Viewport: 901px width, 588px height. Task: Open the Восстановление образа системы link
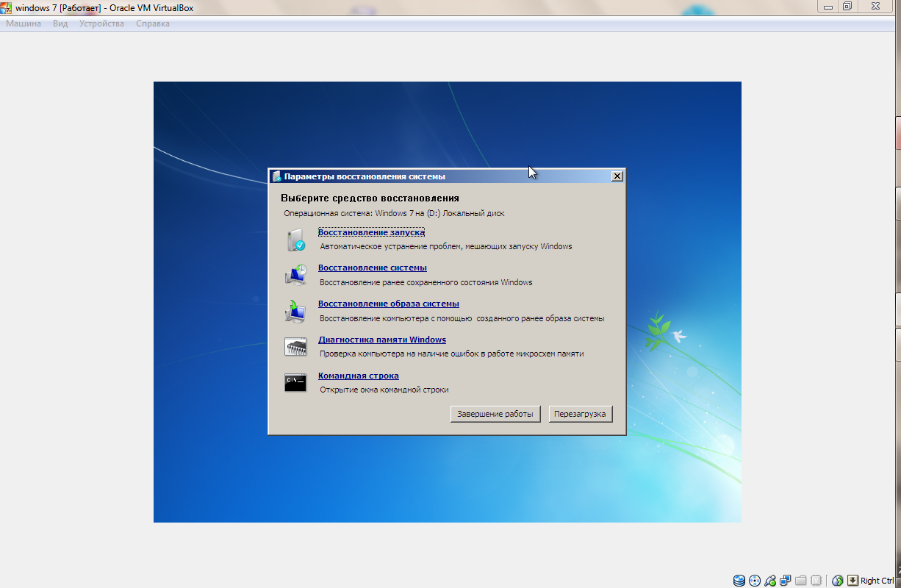coord(389,304)
